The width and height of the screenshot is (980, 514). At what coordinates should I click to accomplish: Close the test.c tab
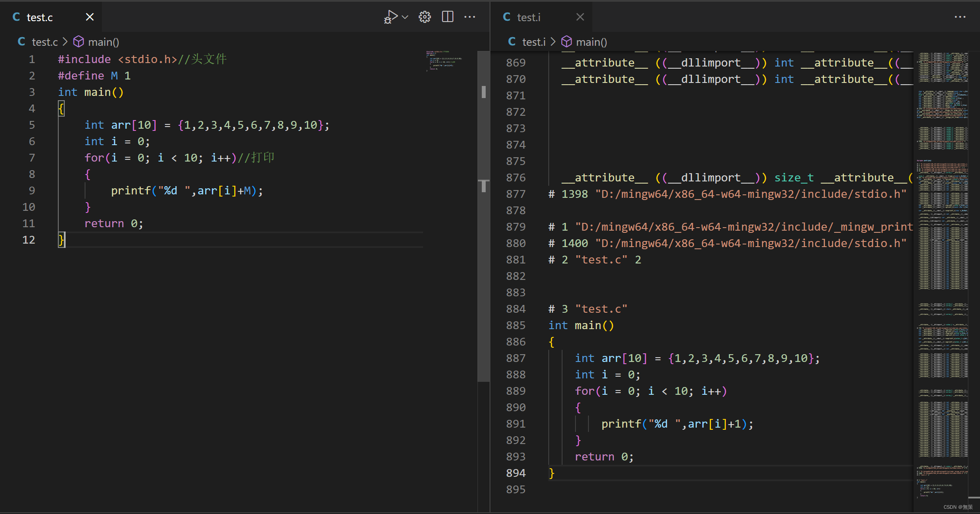point(90,17)
